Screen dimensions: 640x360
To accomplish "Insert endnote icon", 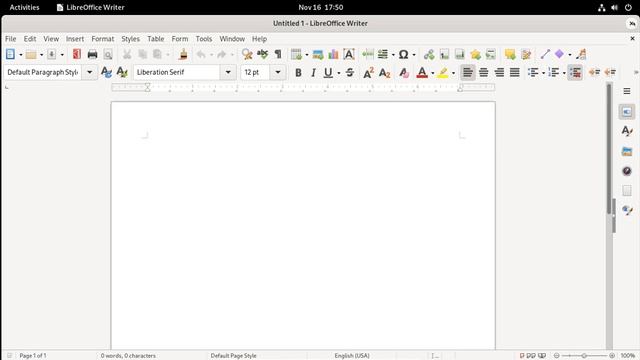I will (460, 54).
